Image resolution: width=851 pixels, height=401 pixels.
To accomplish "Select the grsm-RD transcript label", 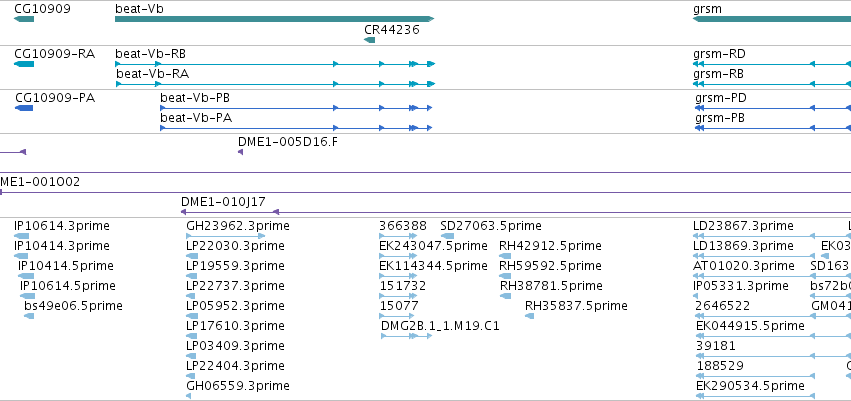I will click(719, 54).
